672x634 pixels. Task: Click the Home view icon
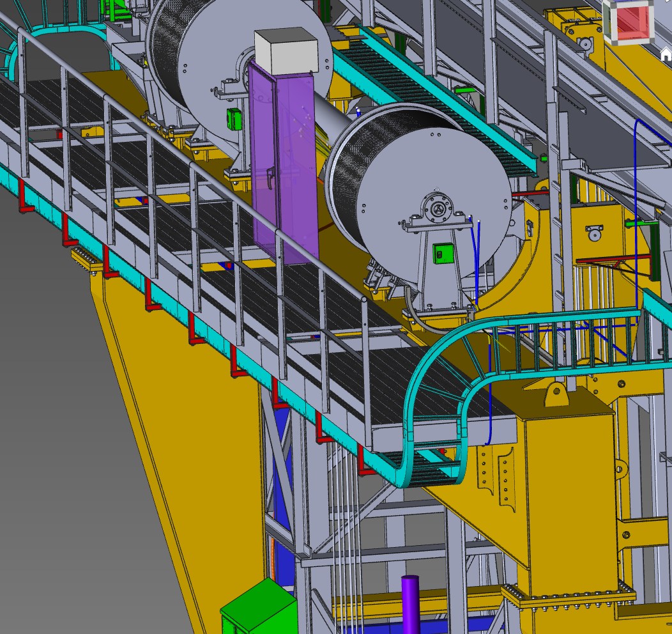point(666,56)
